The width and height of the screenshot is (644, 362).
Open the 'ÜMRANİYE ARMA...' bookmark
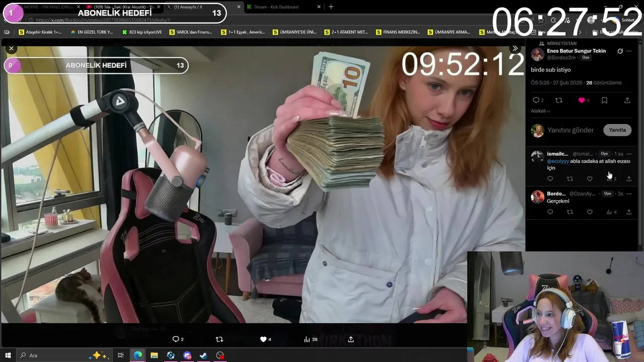coord(449,32)
